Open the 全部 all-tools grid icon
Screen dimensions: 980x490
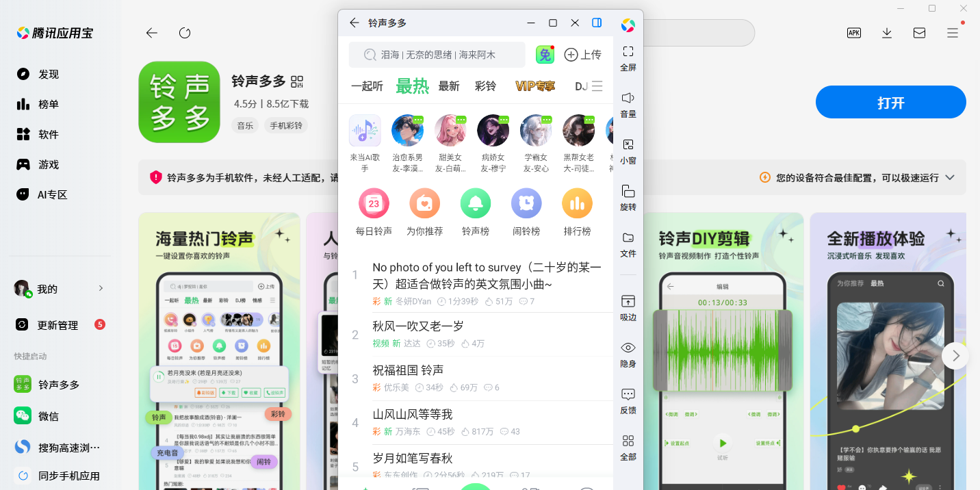tap(628, 441)
